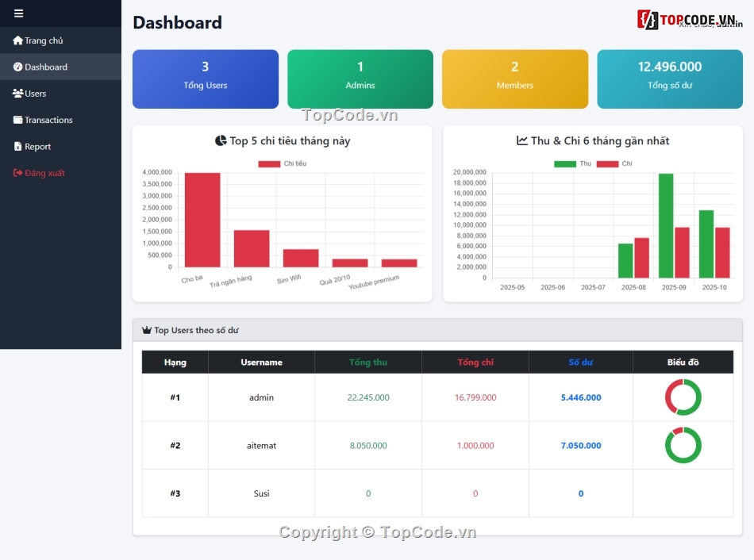Collapse the sidebar with the hamburger icon
Viewport: 754px width, 560px height.
point(18,13)
